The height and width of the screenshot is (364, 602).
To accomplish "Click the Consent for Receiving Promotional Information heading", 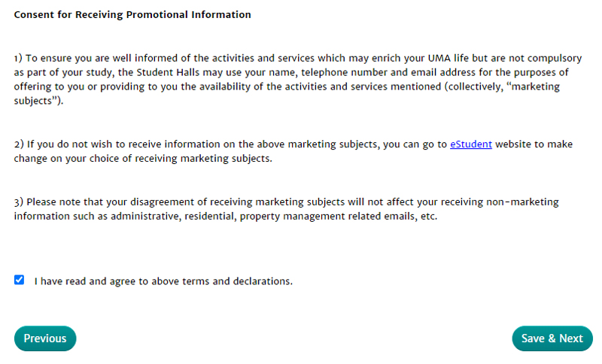I will coord(132,15).
